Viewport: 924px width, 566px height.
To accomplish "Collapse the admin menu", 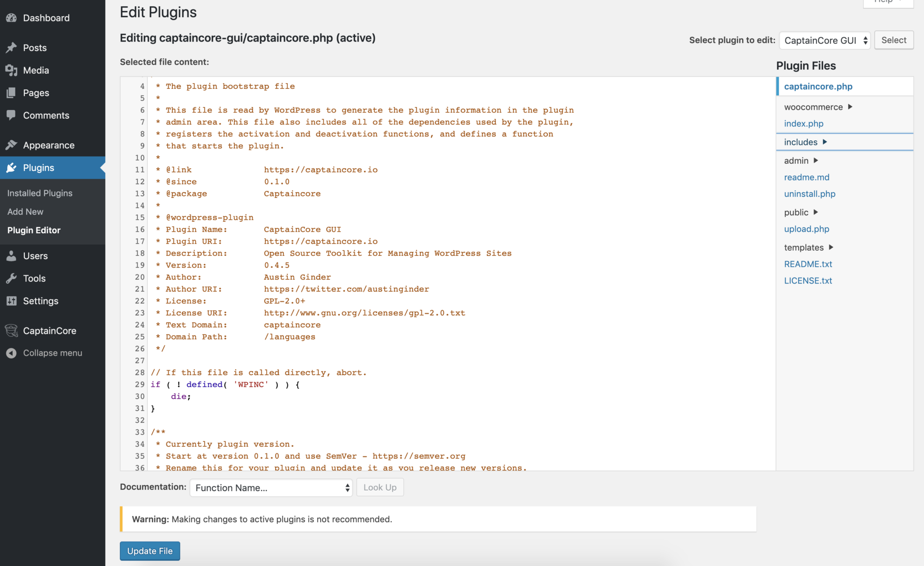I will point(52,353).
